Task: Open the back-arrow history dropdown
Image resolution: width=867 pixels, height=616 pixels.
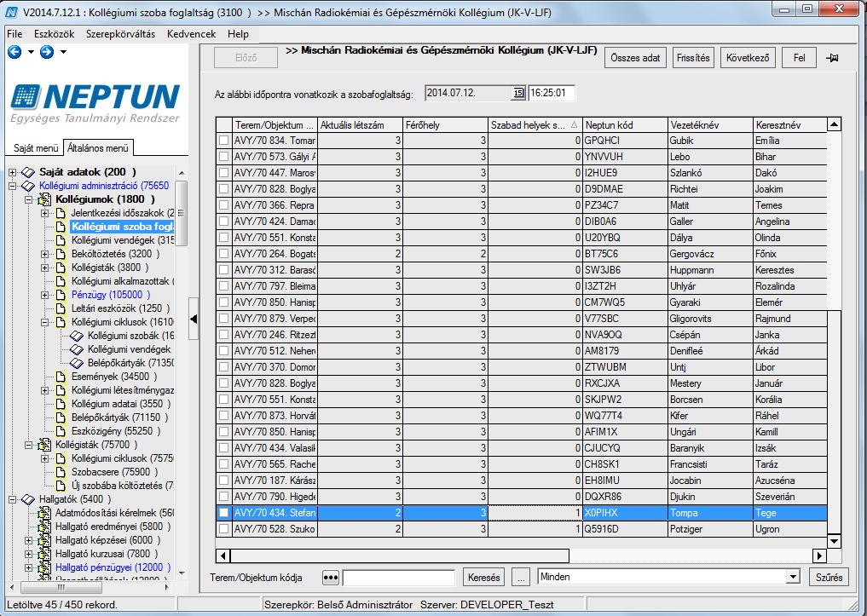Action: tap(31, 52)
